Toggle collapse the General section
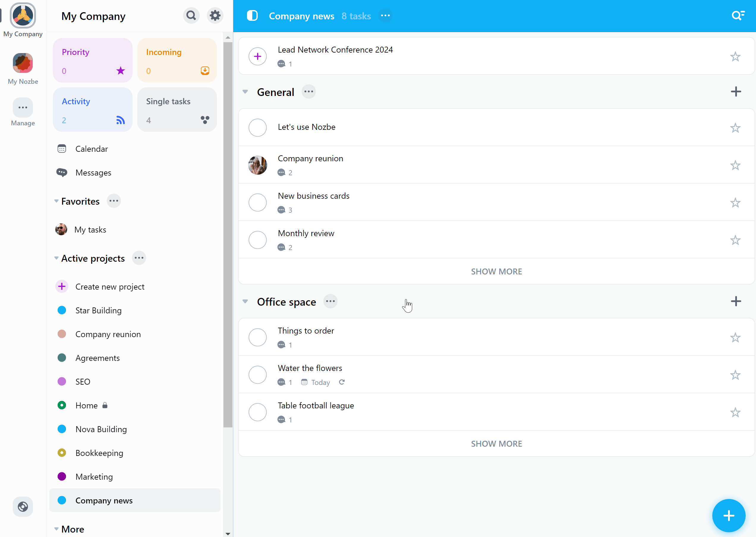The height and width of the screenshot is (537, 756). tap(245, 92)
